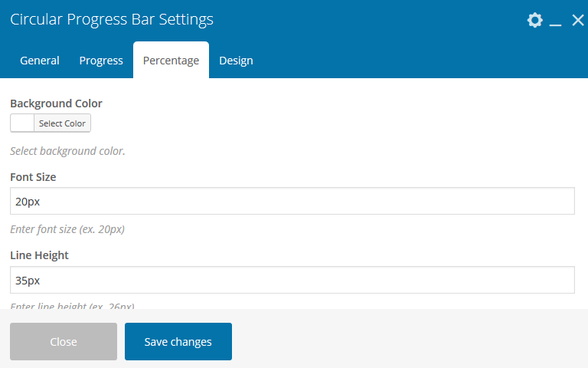Click the 'Select background color.' hint text
The image size is (588, 368).
(67, 151)
